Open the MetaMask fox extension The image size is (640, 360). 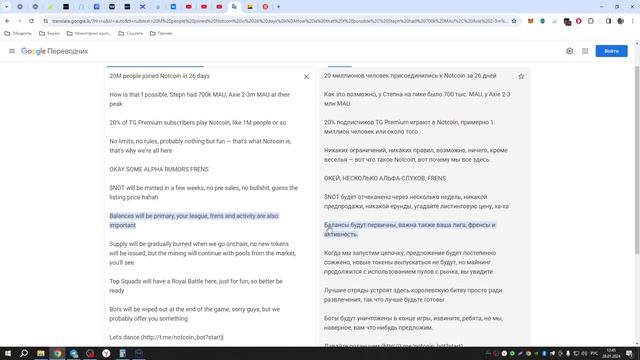point(531,21)
